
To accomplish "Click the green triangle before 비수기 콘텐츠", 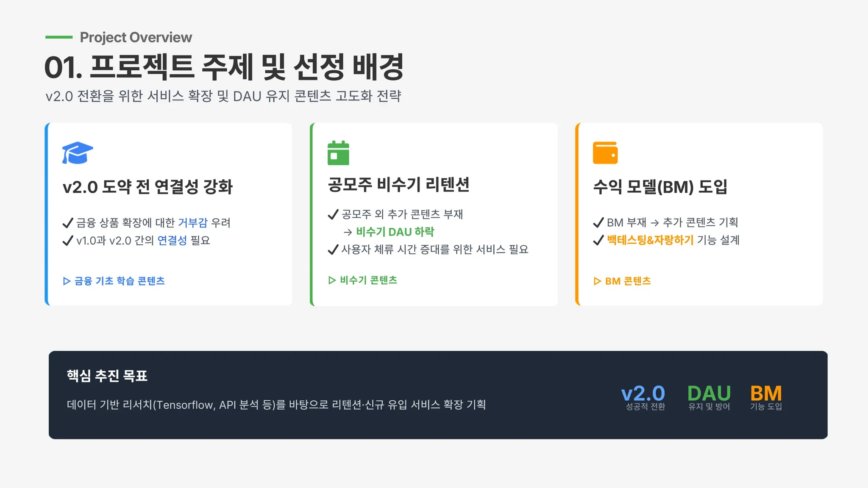I will [x=332, y=280].
